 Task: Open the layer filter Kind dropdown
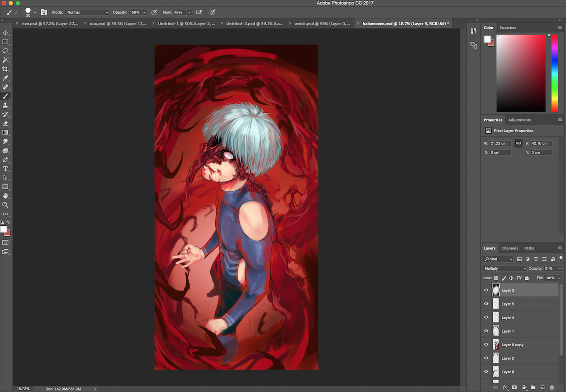pyautogui.click(x=498, y=259)
